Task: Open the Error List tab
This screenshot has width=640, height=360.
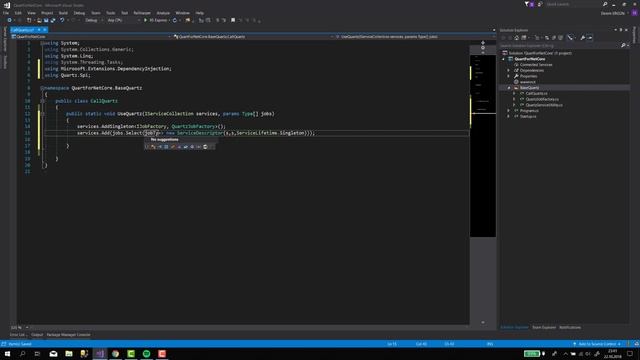Action: [17, 335]
